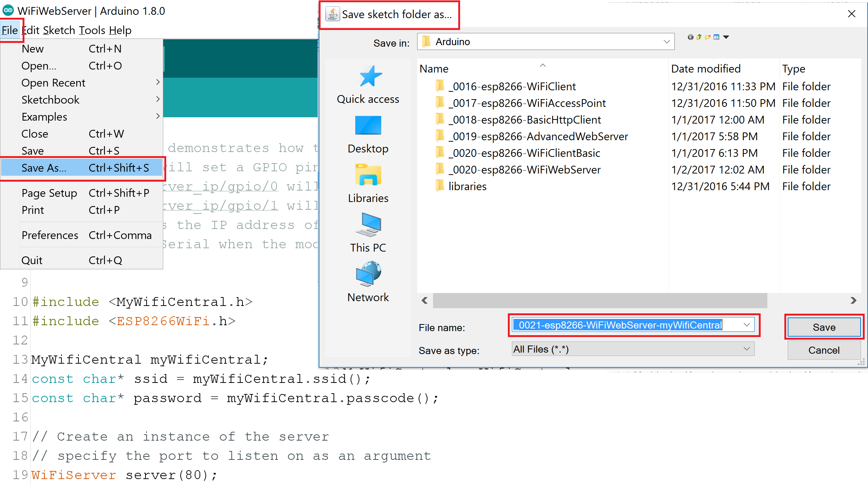Click the Java icon in dialog title bar
Screen dimensions: 868x485
coord(332,14)
